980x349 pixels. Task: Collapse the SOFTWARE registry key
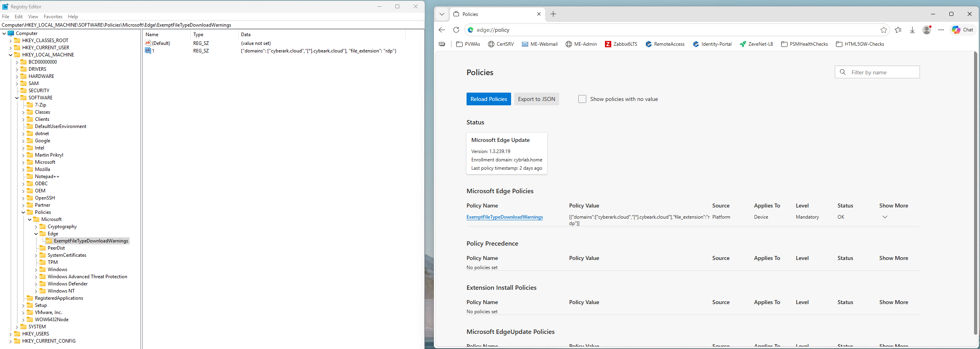[17, 98]
